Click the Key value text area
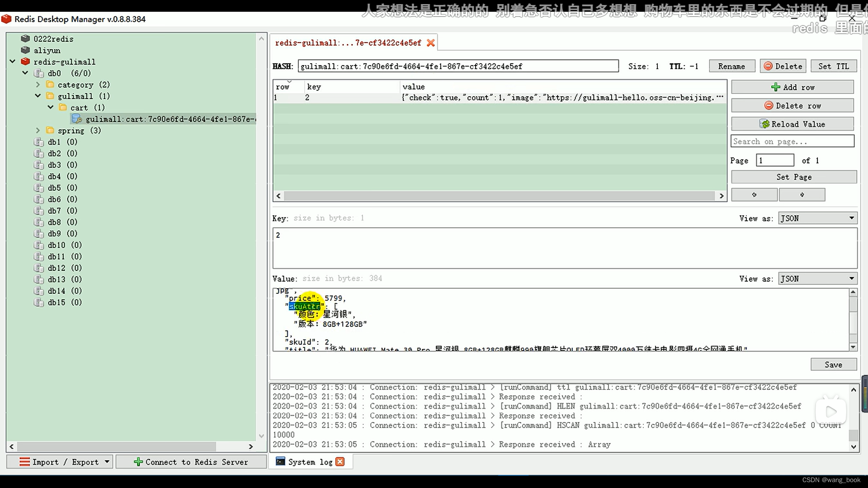 tap(565, 248)
